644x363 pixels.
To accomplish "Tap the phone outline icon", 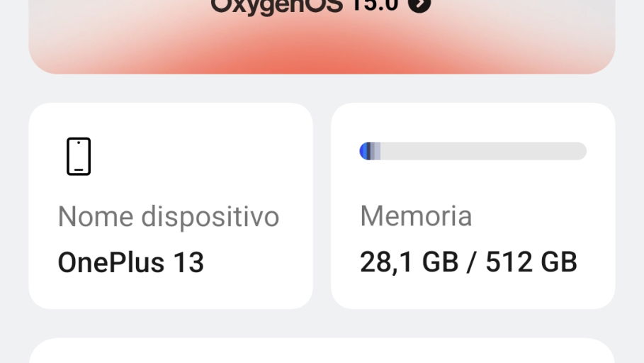I will tap(79, 156).
